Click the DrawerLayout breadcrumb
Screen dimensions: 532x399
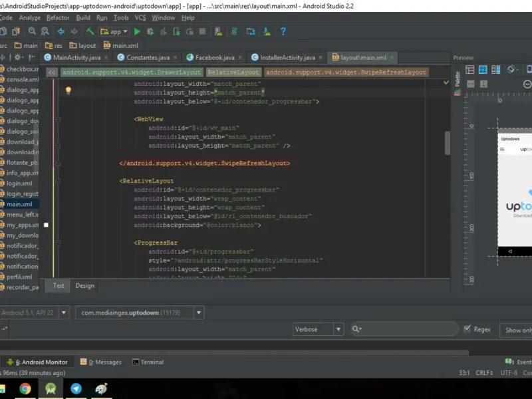132,72
